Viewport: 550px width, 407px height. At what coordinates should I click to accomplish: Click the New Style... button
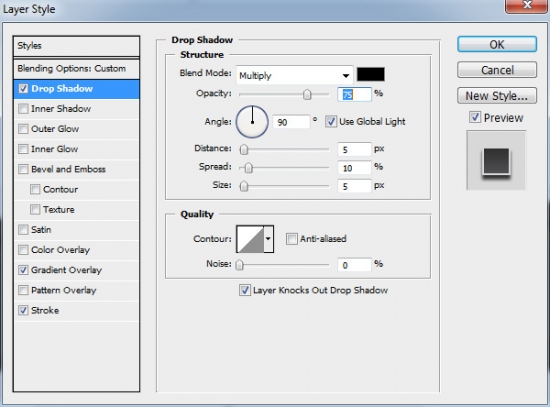(x=497, y=96)
